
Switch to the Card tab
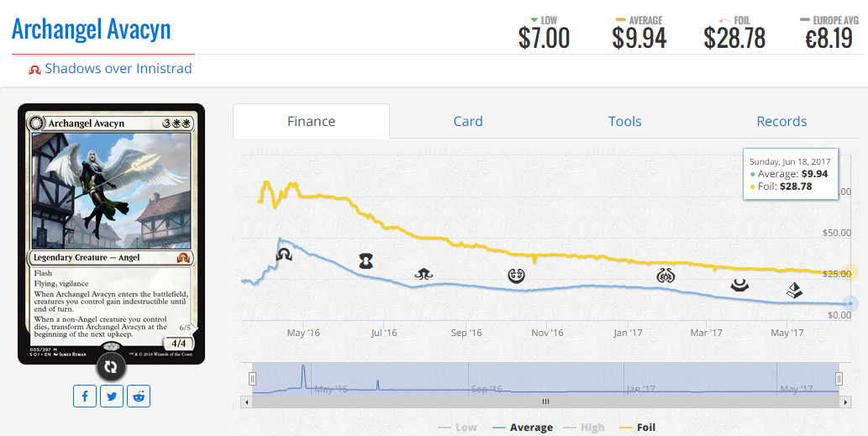[x=468, y=121]
